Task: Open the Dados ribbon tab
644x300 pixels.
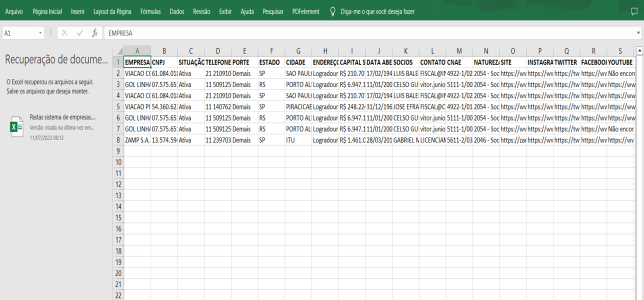Action: (x=176, y=11)
